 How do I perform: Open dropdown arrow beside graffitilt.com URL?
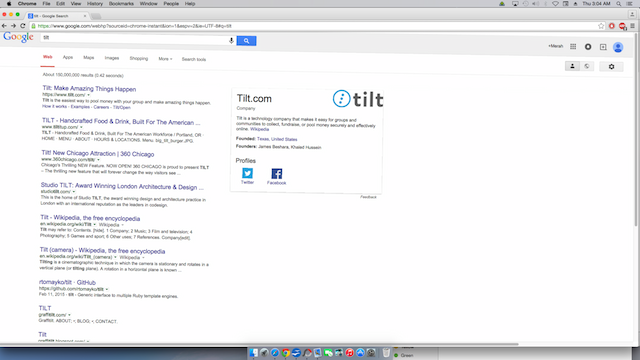click(69, 315)
